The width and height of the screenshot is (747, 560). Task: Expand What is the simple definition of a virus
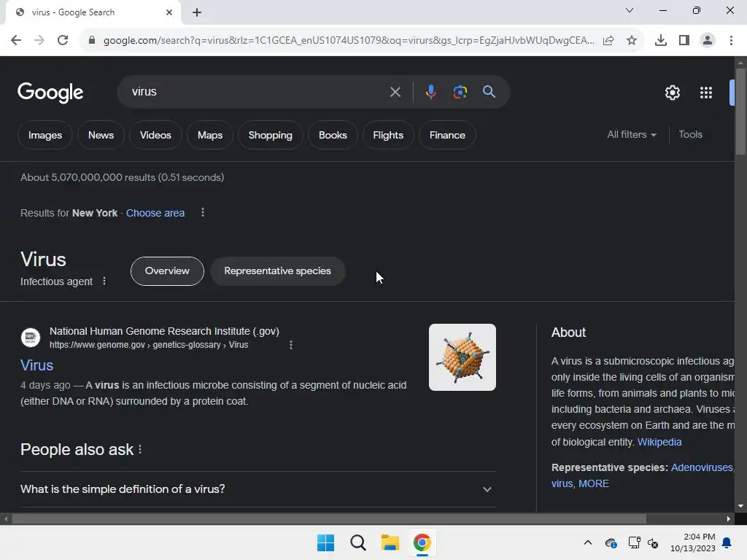[258, 489]
